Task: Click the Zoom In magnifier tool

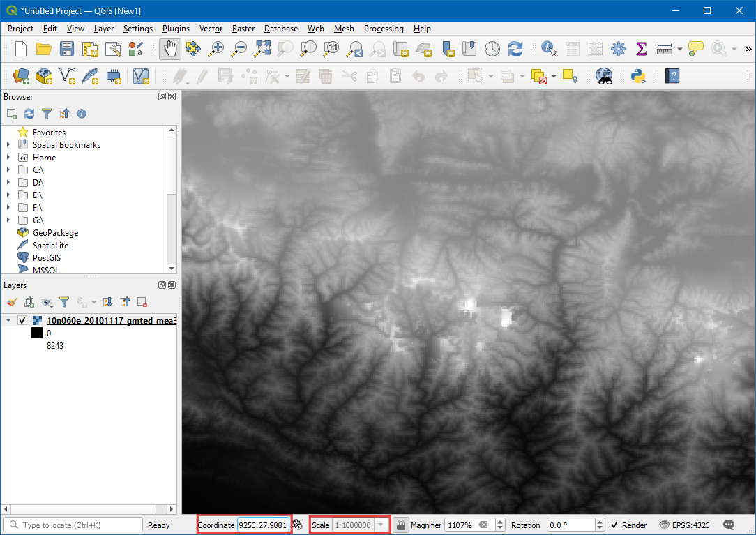Action: point(217,49)
